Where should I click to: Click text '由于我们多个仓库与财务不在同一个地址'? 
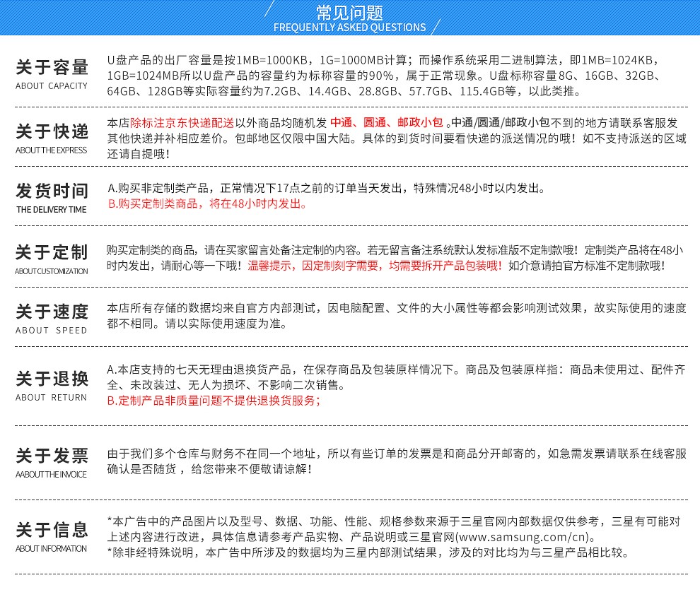(x=211, y=454)
